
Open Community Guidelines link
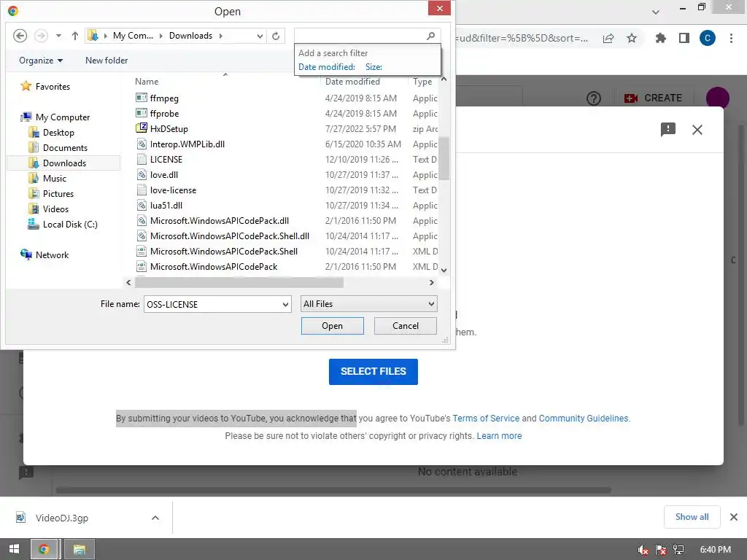tap(584, 418)
